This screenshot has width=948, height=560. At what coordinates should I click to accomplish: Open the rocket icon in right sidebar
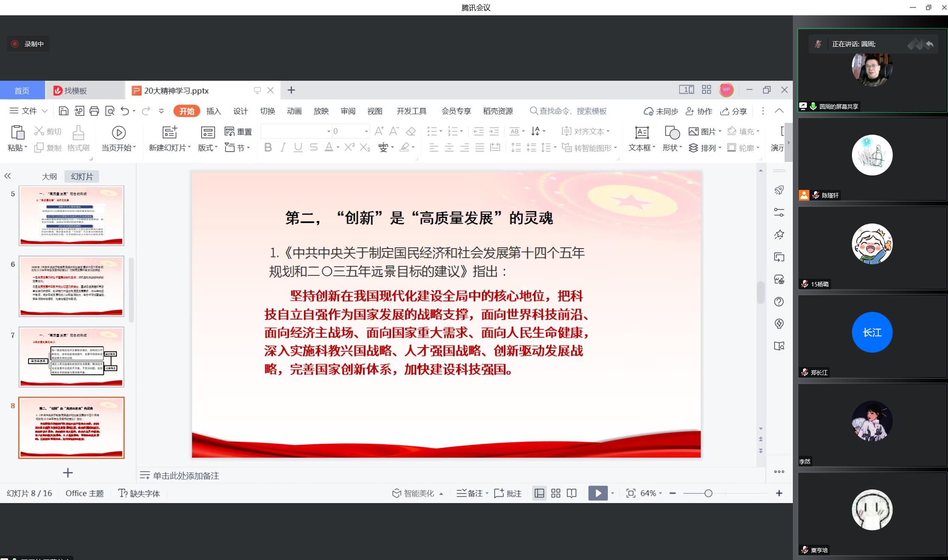(779, 190)
